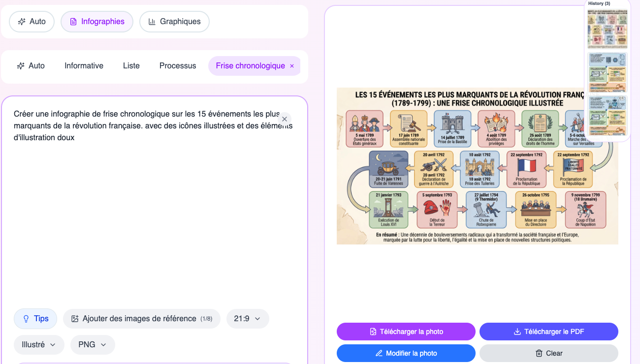Click the trash icon on Clear button
This screenshot has height=364, width=640.
click(x=539, y=353)
